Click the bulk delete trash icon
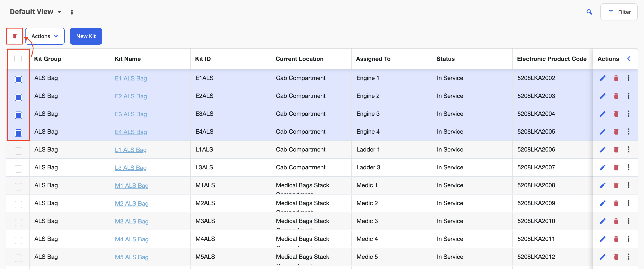 click(15, 36)
